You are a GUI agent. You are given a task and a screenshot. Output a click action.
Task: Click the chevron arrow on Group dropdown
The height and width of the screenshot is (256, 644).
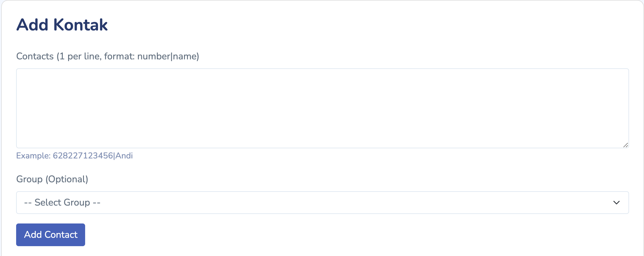click(616, 203)
